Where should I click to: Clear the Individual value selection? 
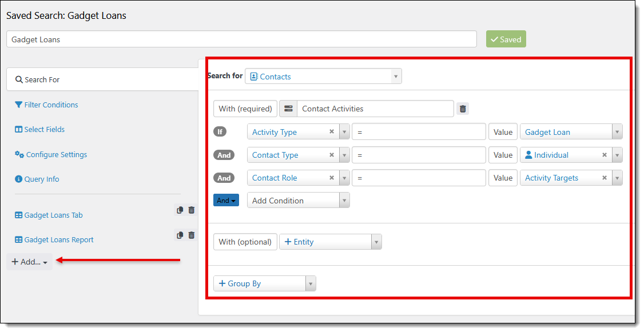605,155
